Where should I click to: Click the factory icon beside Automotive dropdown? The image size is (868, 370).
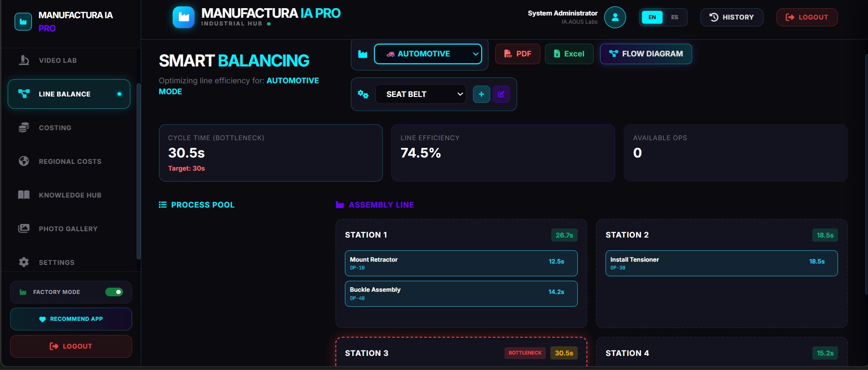[363, 54]
